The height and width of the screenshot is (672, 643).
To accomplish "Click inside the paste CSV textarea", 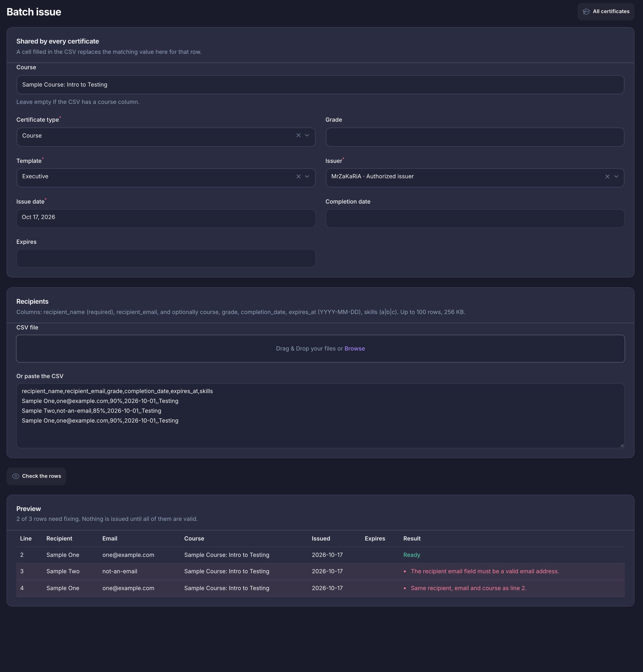I will tap(320, 416).
